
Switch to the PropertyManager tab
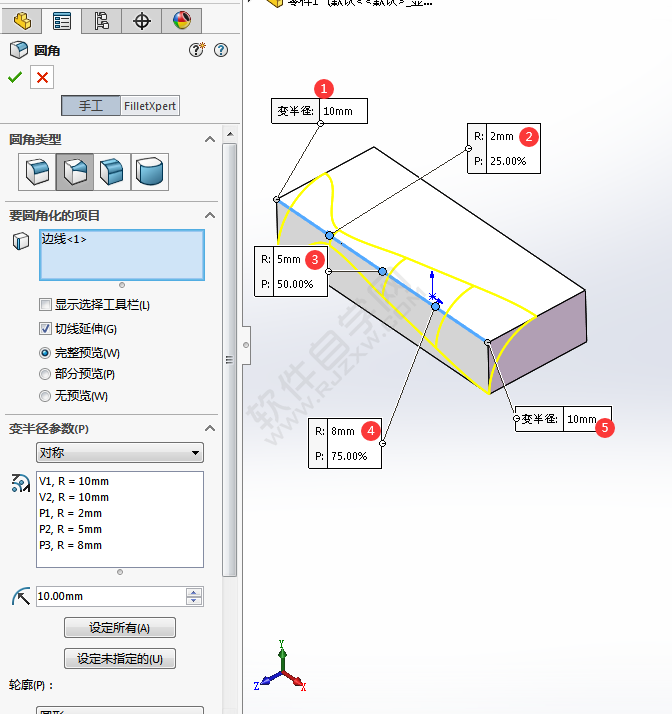tap(62, 21)
